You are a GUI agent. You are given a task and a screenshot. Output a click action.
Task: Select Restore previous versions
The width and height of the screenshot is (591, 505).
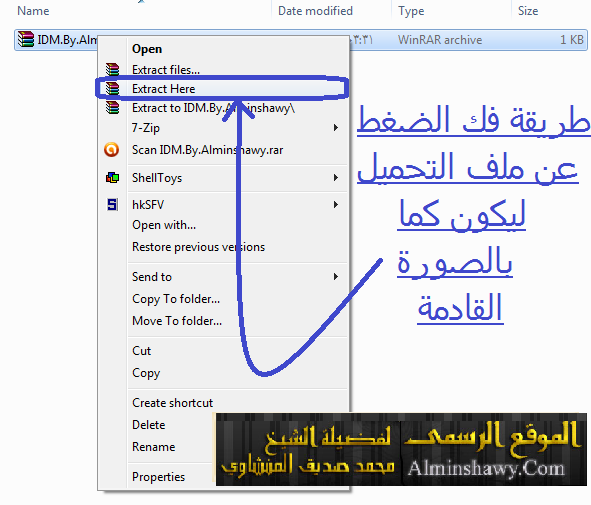point(198,247)
